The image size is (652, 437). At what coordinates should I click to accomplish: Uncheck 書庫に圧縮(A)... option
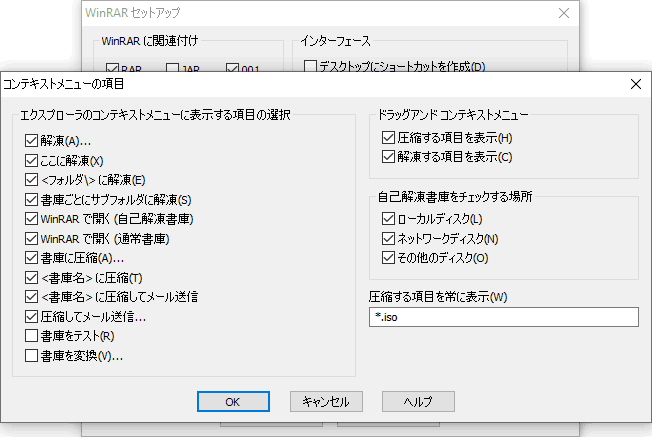pyautogui.click(x=32, y=258)
